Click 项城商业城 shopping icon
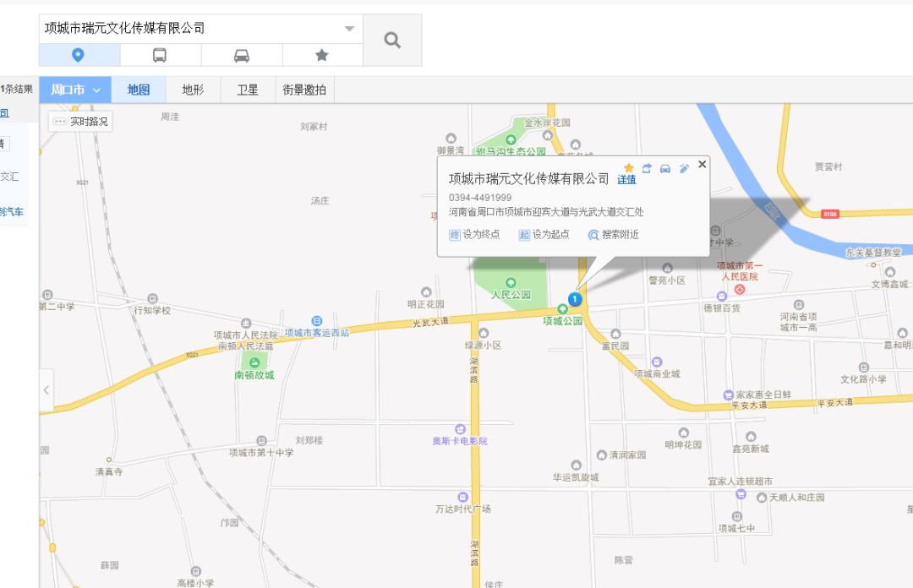The height and width of the screenshot is (588, 913). pyautogui.click(x=657, y=362)
